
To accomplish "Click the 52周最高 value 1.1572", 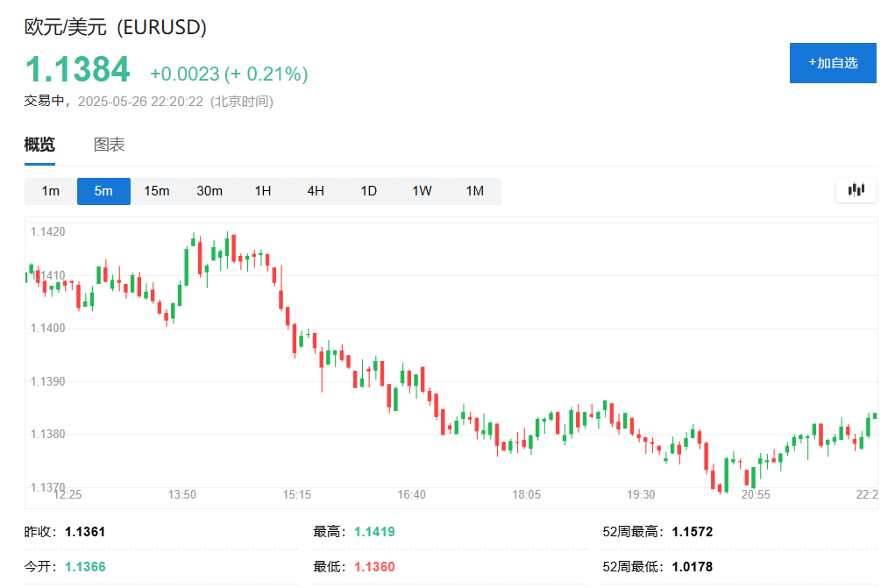I will pos(692,532).
